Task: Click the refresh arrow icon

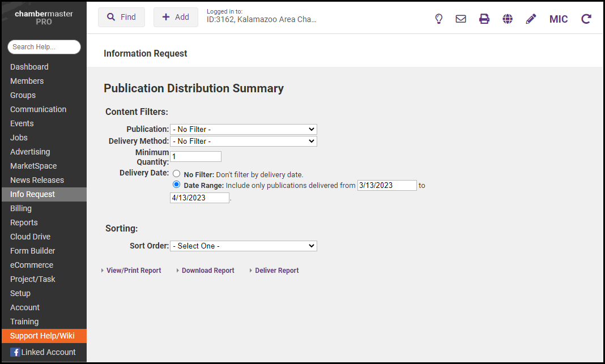Action: [586, 19]
